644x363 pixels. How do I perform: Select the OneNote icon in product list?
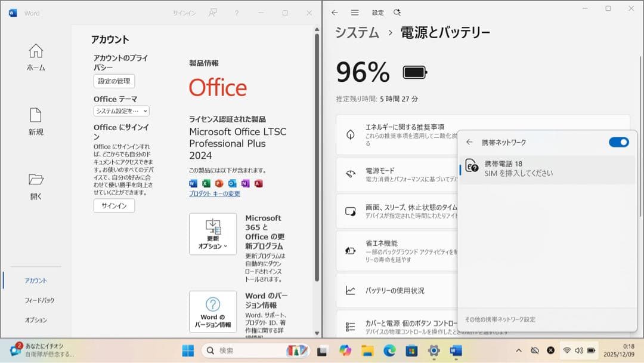point(245,183)
